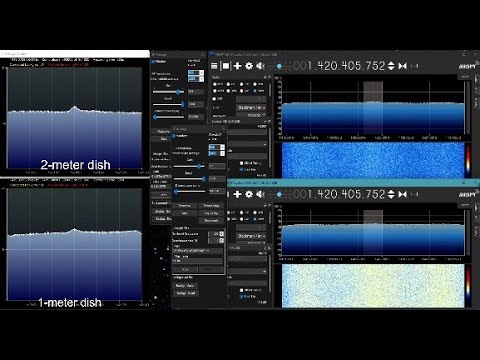
Task: Open Blackman-Harris filter dropdown in upper SDR#
Action: coord(251,108)
